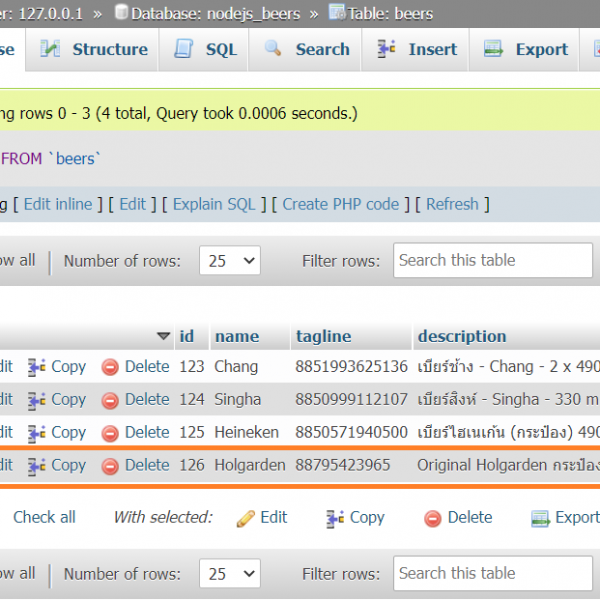Screen dimensions: 600x600
Task: Click the Check all link
Action: pyautogui.click(x=44, y=517)
